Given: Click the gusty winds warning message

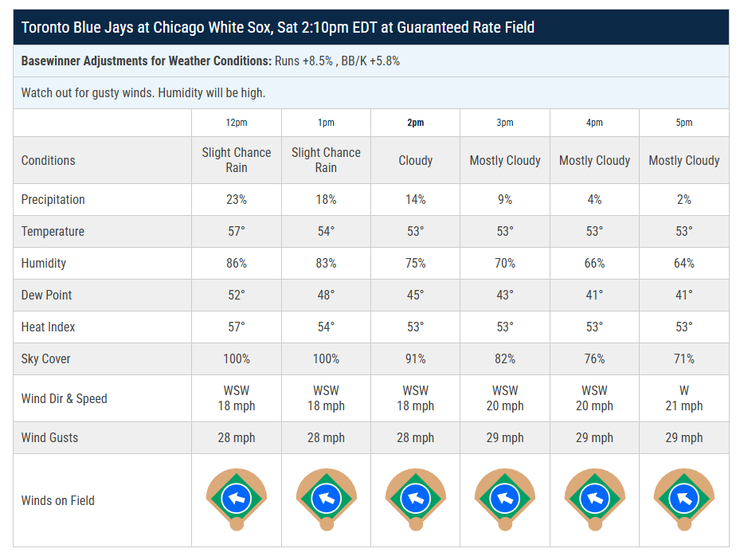Looking at the screenshot, I should click(143, 92).
